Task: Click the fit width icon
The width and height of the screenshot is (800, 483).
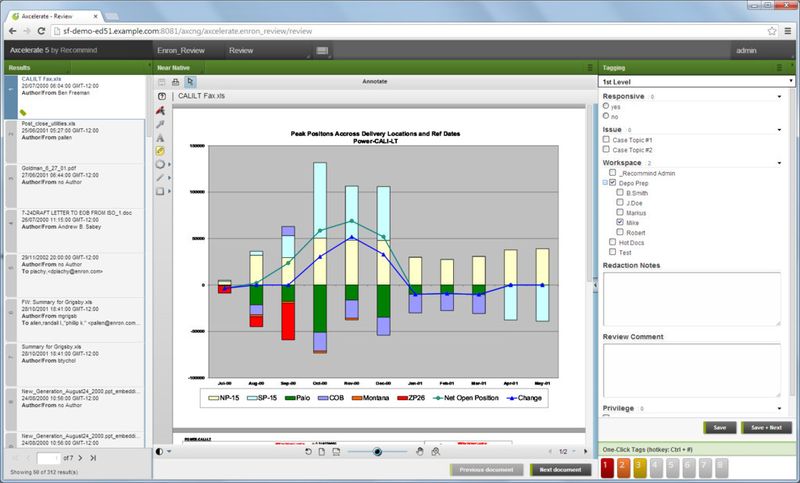Action: click(x=336, y=452)
